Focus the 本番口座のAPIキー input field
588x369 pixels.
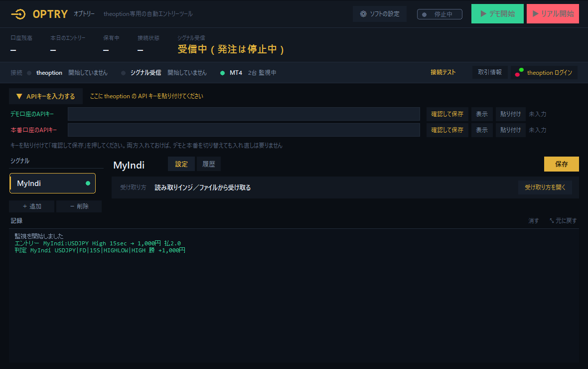[244, 130]
